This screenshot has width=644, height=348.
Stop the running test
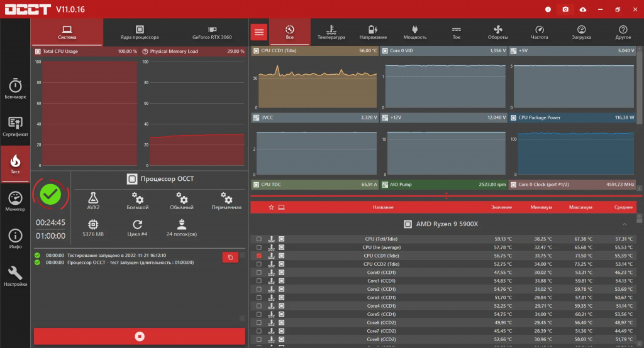(140, 337)
